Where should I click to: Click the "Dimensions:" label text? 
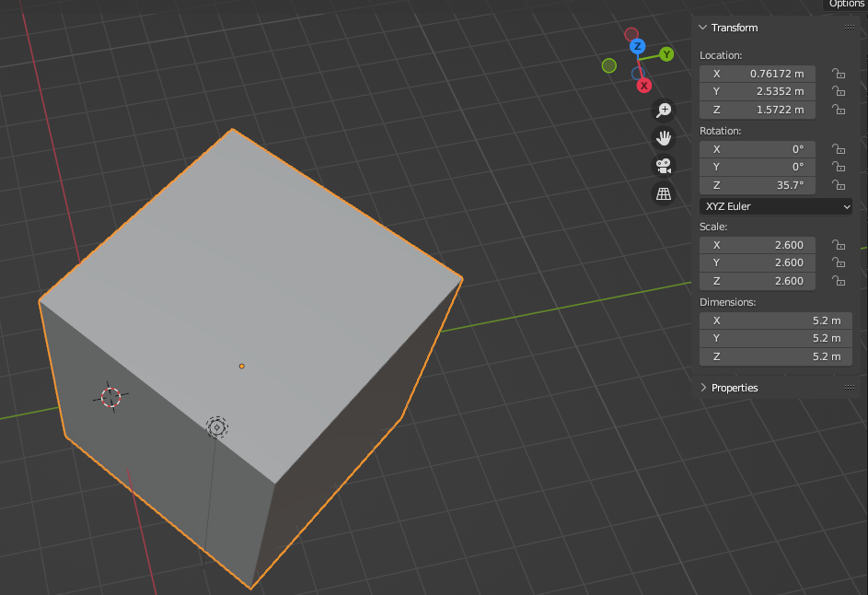pos(727,302)
